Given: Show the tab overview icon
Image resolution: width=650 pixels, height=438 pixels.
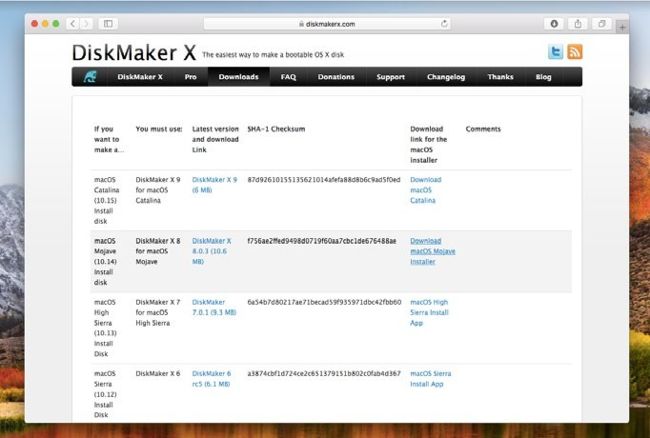Looking at the screenshot, I should pyautogui.click(x=602, y=24).
